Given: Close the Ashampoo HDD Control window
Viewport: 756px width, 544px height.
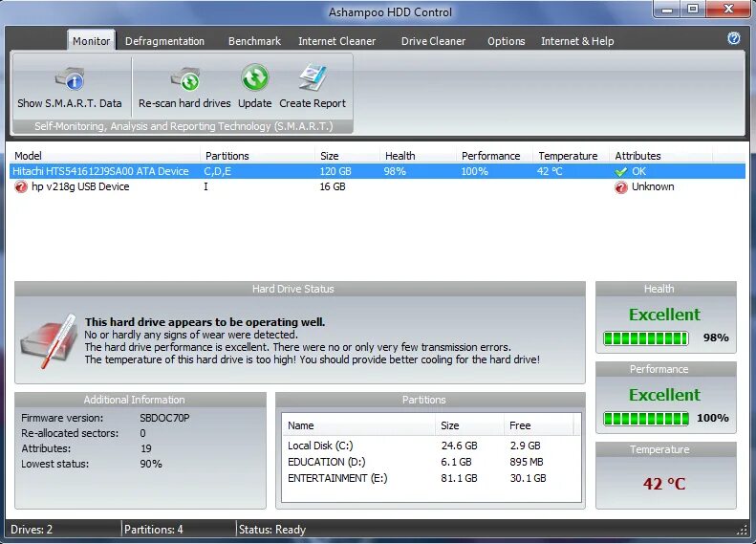Looking at the screenshot, I should pyautogui.click(x=729, y=10).
